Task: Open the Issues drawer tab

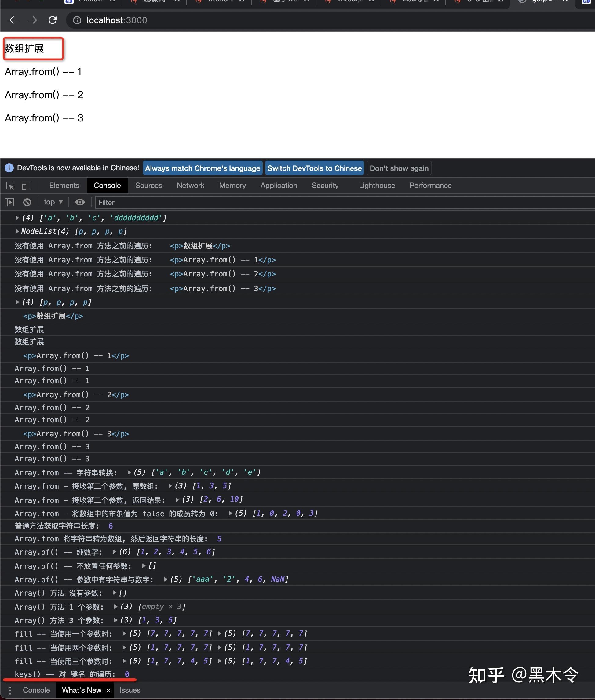Action: [x=130, y=690]
